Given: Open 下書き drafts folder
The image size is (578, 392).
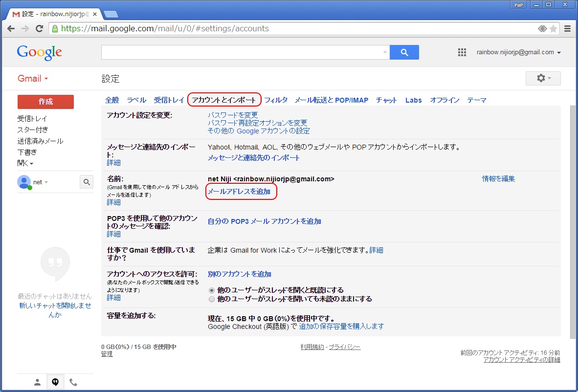Looking at the screenshot, I should [x=27, y=152].
